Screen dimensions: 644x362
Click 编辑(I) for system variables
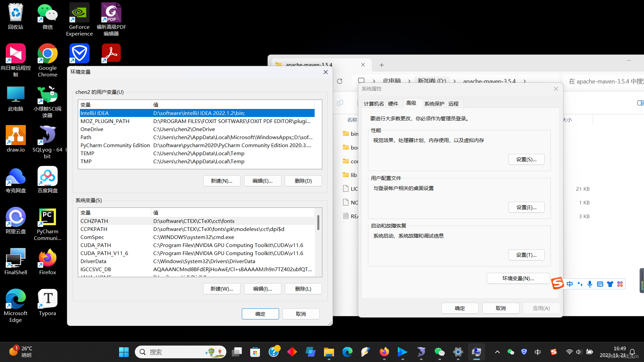click(263, 289)
